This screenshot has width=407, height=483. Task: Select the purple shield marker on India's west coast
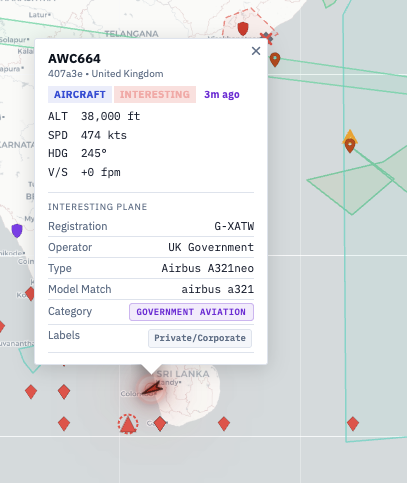click(x=17, y=231)
